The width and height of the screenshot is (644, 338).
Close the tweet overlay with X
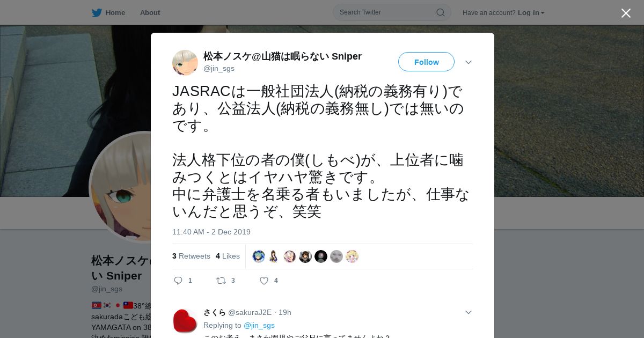(x=626, y=13)
